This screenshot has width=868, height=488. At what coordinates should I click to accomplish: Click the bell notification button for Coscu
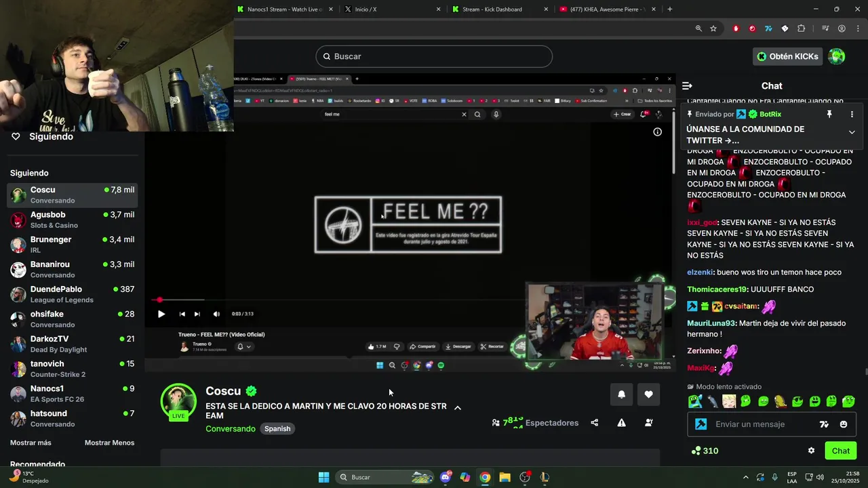[621, 394]
